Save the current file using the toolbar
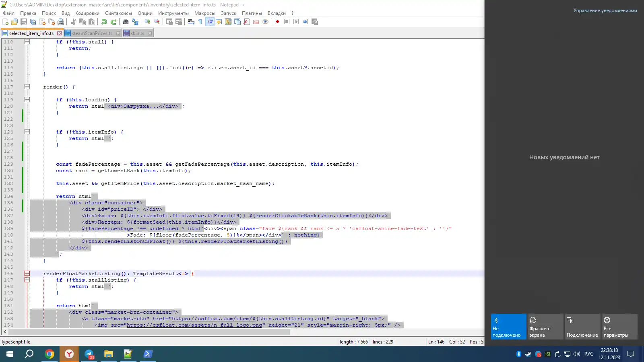644x362 pixels. (x=24, y=22)
